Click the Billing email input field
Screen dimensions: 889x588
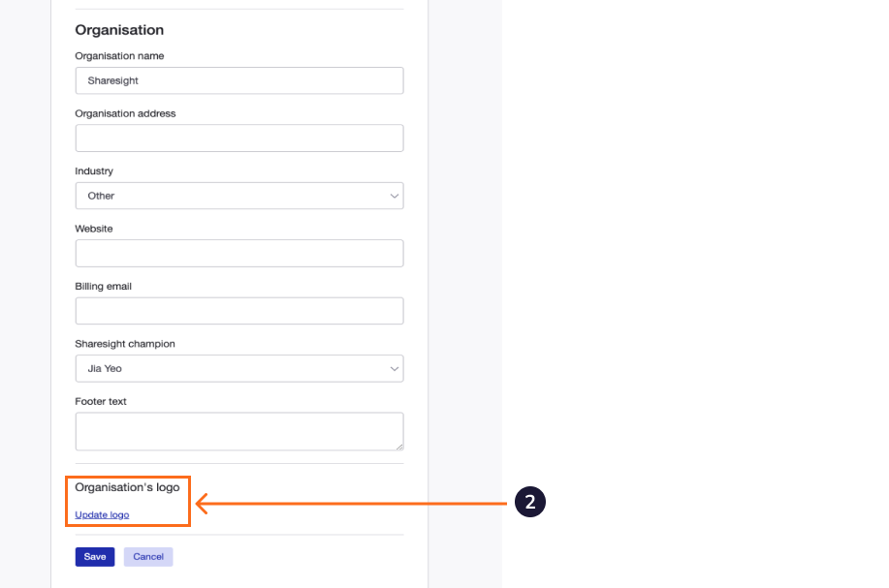(238, 310)
